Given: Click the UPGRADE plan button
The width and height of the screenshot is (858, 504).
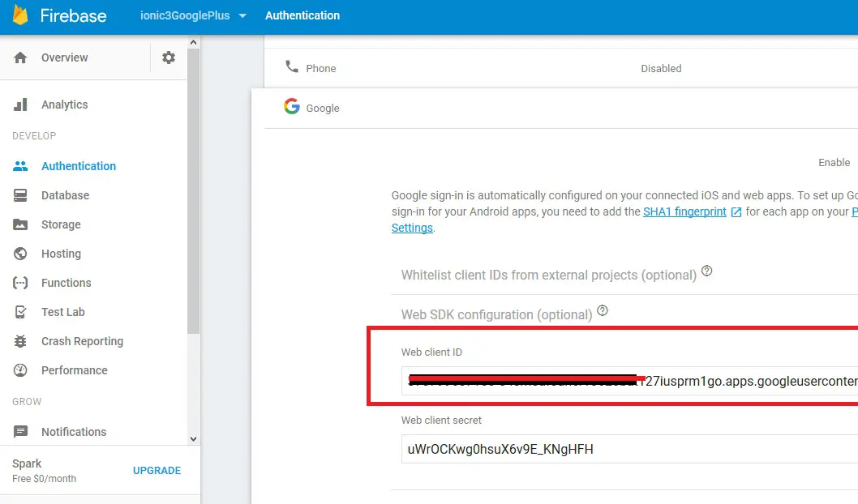Looking at the screenshot, I should tap(157, 470).
